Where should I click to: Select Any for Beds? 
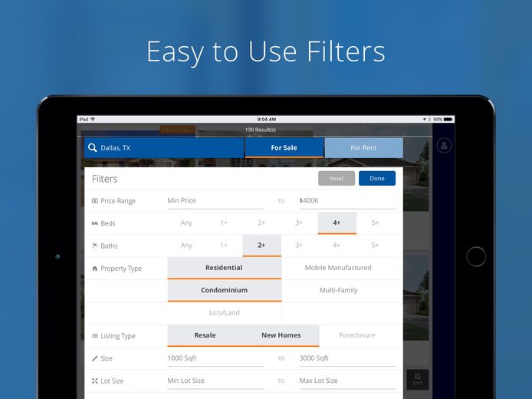(186, 223)
